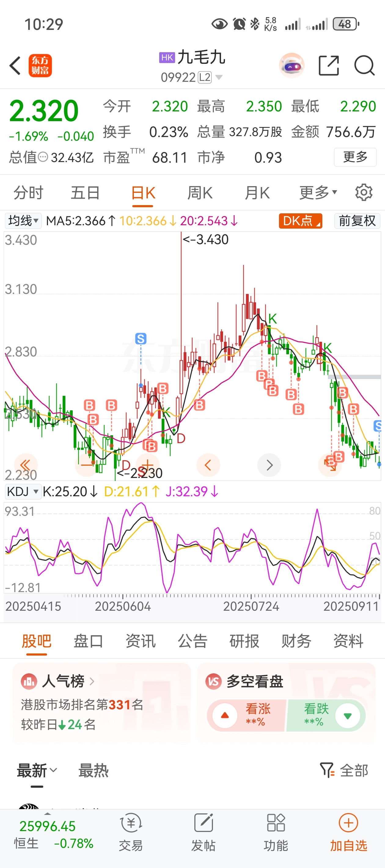Viewport: 385px width, 868px height.
Task: Tap the 恒生 index value 25996.45
Action: [x=47, y=826]
